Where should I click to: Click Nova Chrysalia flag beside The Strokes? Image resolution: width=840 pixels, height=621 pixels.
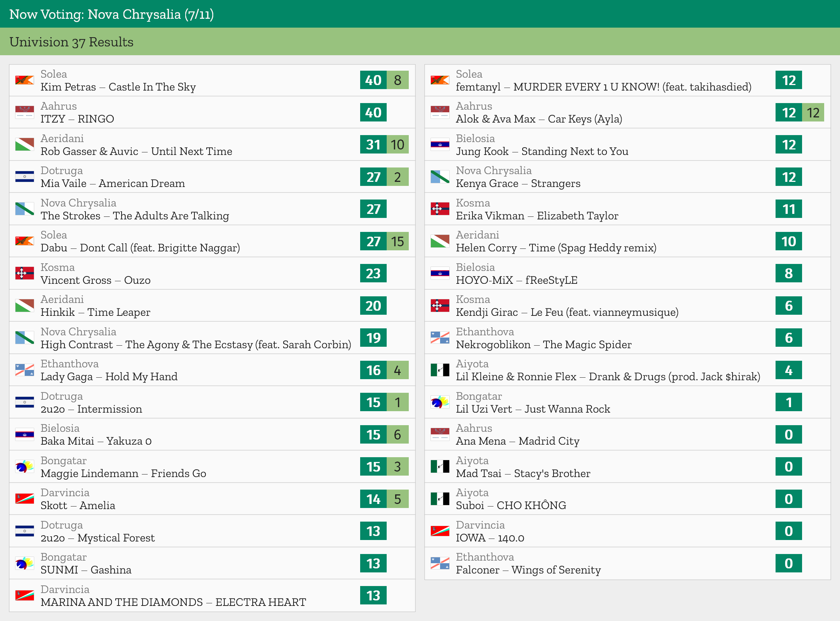click(24, 209)
